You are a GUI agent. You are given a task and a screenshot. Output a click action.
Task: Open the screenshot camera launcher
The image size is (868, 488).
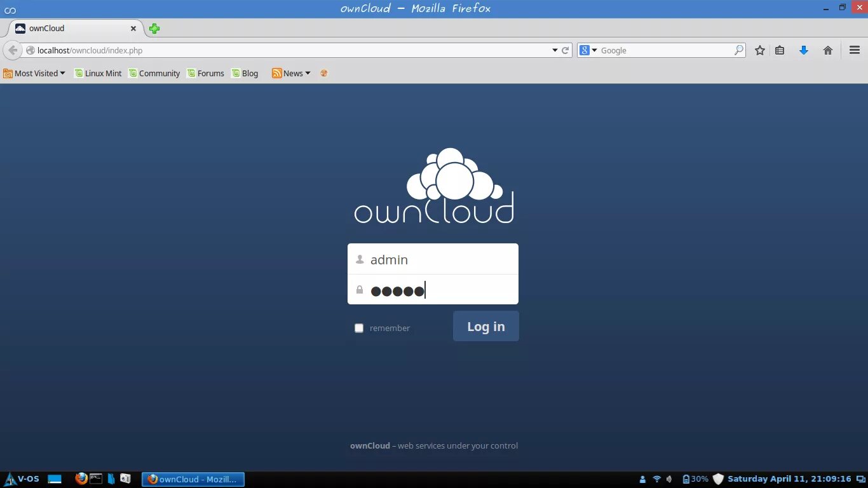coord(125,478)
